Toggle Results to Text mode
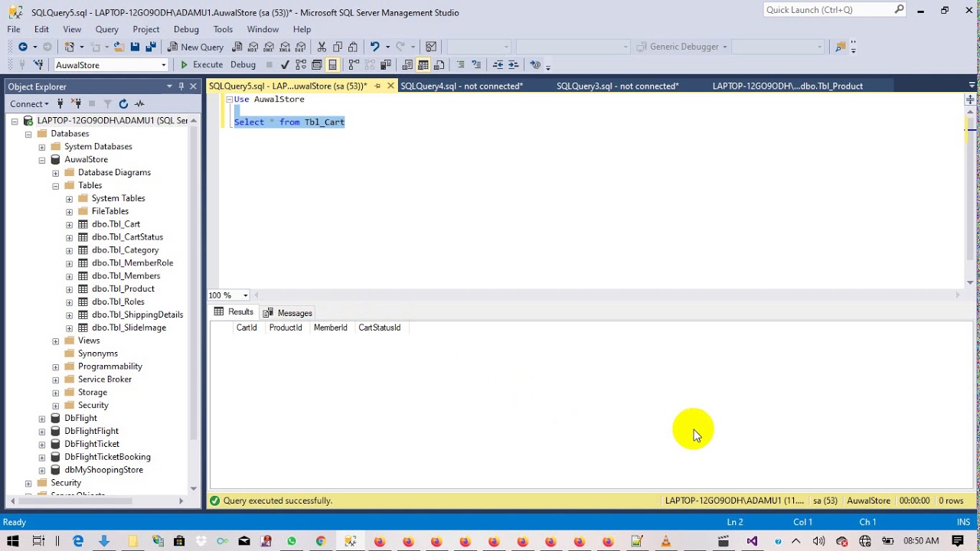The width and height of the screenshot is (980, 551). (x=407, y=65)
